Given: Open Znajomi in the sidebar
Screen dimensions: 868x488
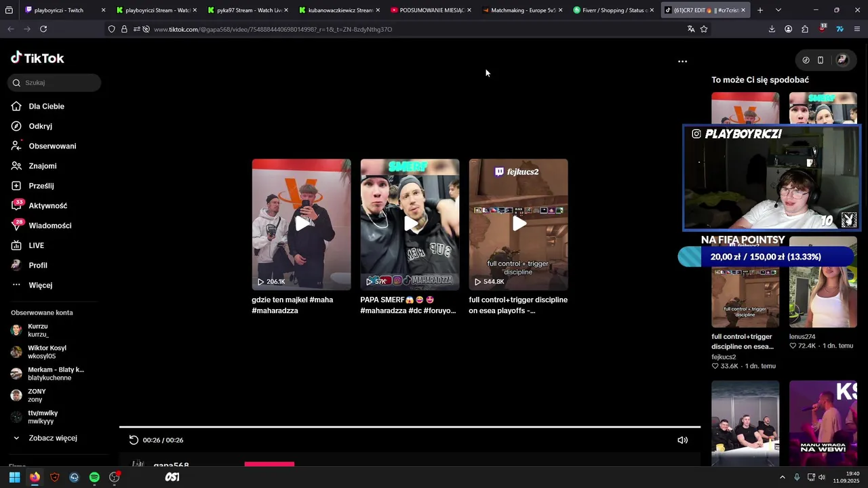Looking at the screenshot, I should (42, 166).
